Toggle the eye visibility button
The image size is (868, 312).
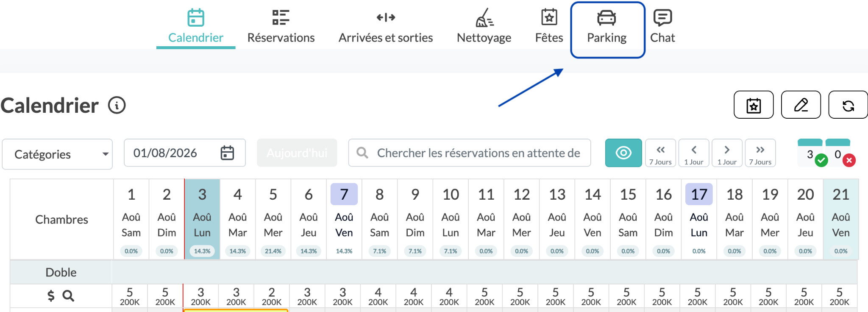(623, 153)
